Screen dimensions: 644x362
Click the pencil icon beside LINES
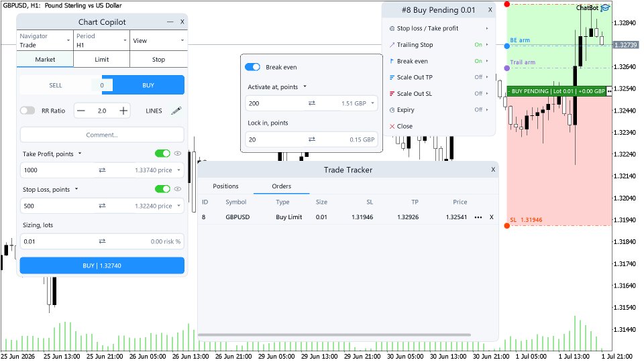point(176,111)
